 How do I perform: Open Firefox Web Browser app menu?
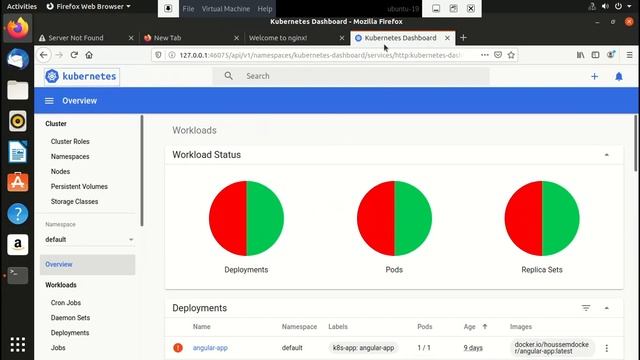[89, 7]
